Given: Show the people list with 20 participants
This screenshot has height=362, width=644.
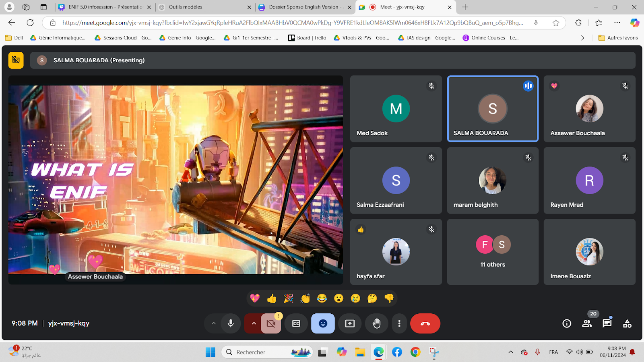Looking at the screenshot, I should pyautogui.click(x=587, y=323).
